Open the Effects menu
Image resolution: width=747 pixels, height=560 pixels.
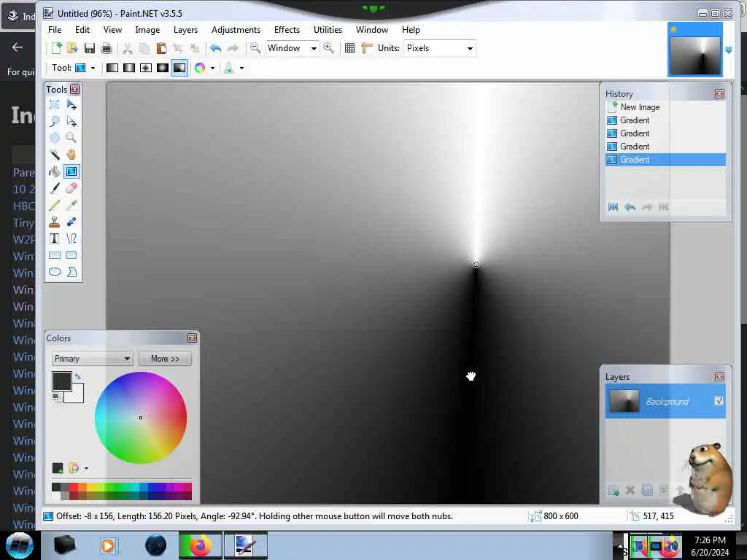pos(287,29)
